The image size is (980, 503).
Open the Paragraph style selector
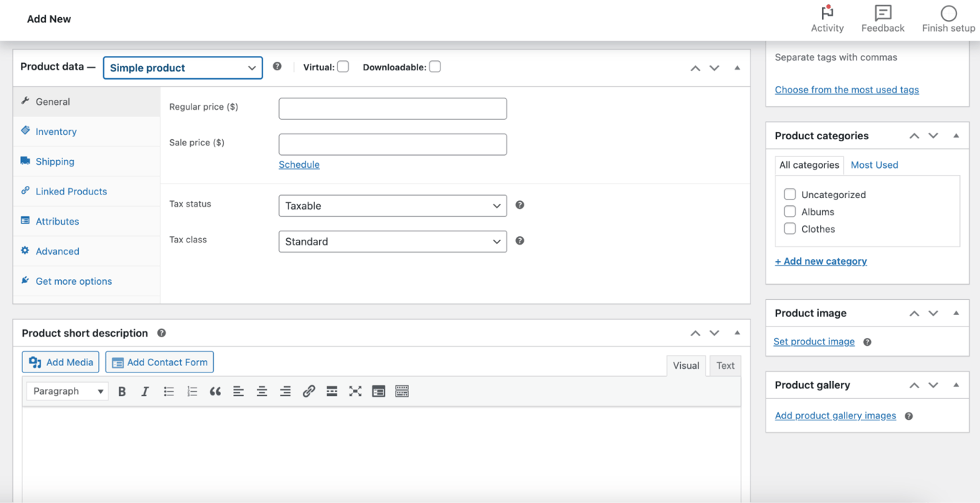point(66,391)
